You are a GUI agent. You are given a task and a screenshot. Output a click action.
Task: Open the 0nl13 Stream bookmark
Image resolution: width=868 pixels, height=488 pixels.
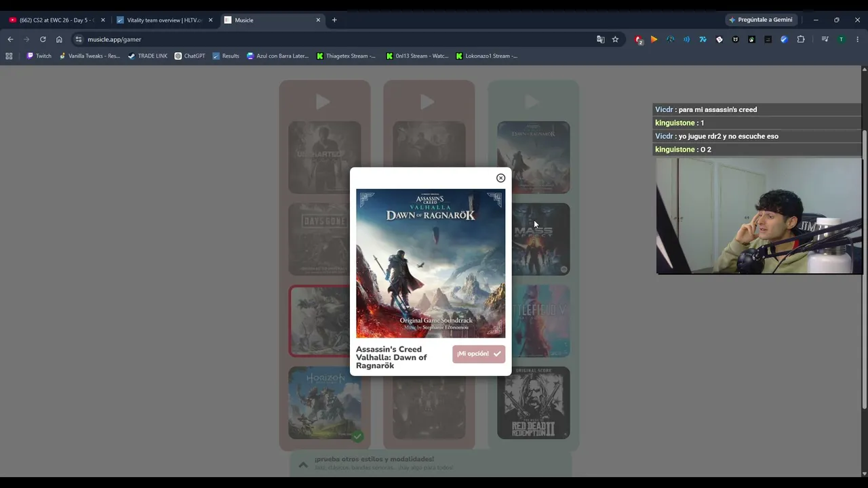tap(417, 56)
